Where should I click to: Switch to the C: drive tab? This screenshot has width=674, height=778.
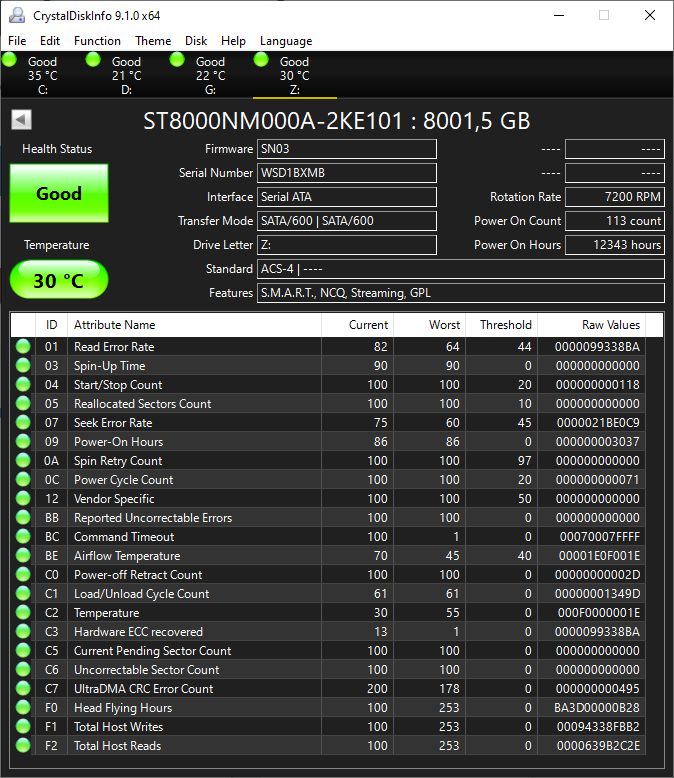tap(42, 75)
